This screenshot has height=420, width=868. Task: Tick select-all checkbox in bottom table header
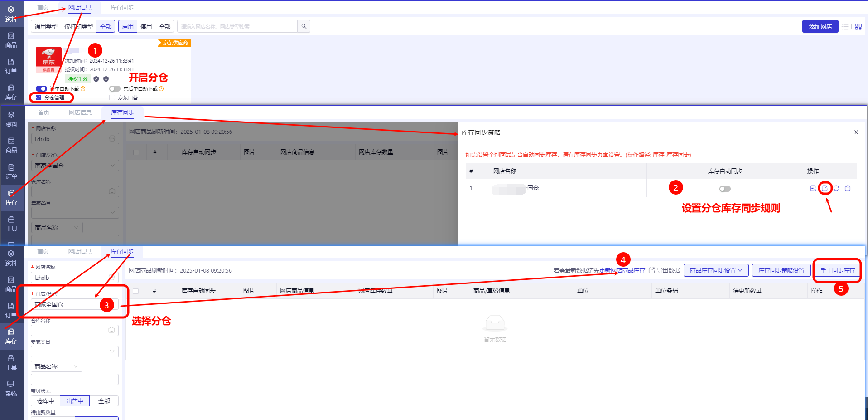[136, 291]
